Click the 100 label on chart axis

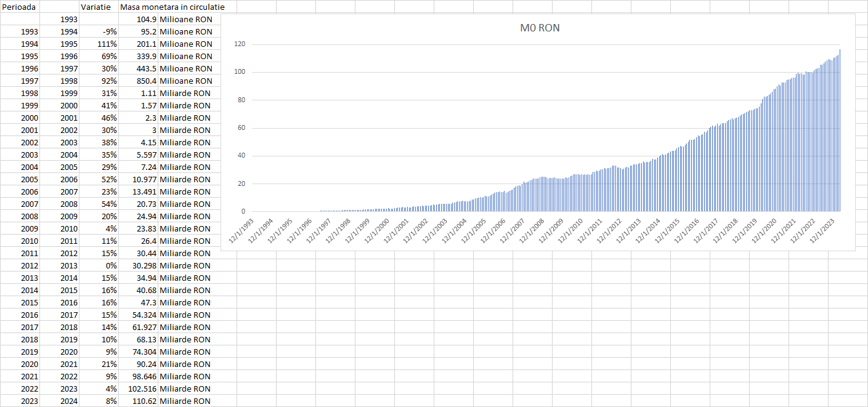[x=240, y=72]
